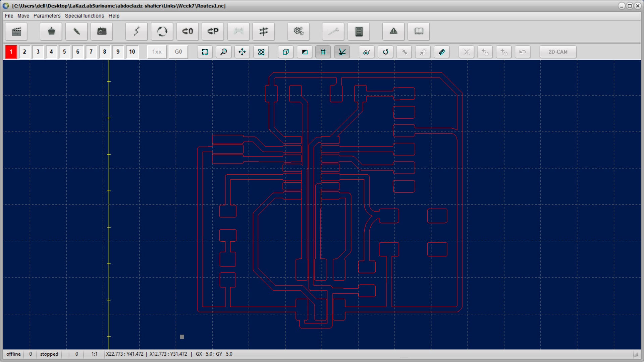Select the pan move-arrows tool
644x362 pixels.
coord(242,52)
